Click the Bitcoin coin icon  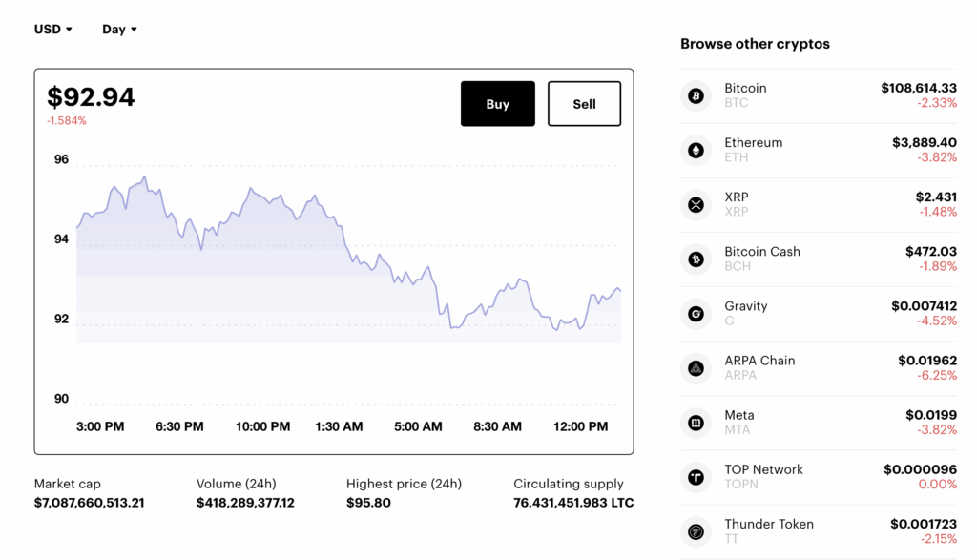(x=696, y=95)
